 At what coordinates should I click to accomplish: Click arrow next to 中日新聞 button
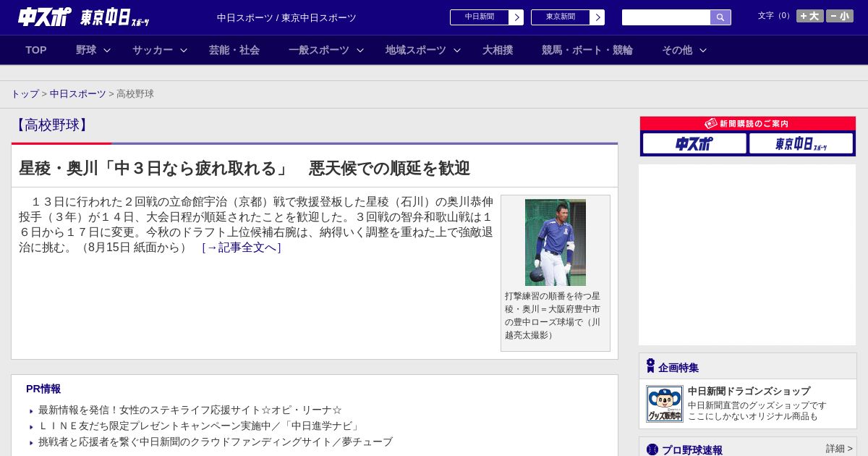(x=516, y=17)
